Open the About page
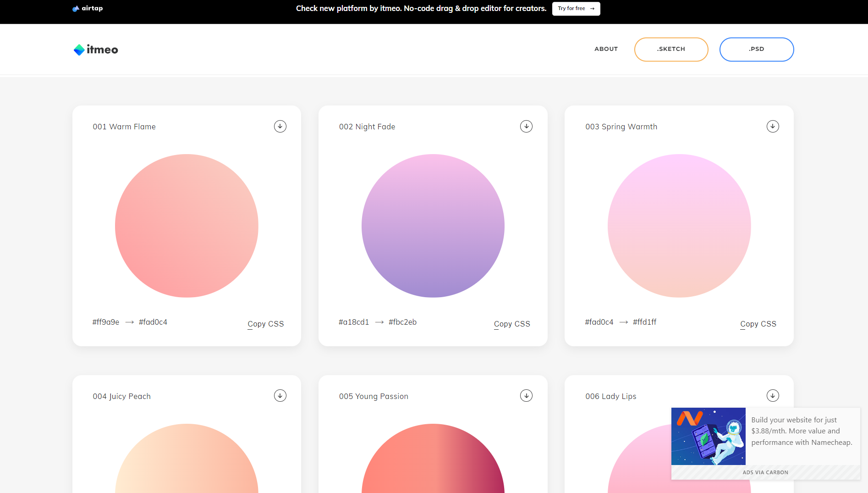 point(606,49)
